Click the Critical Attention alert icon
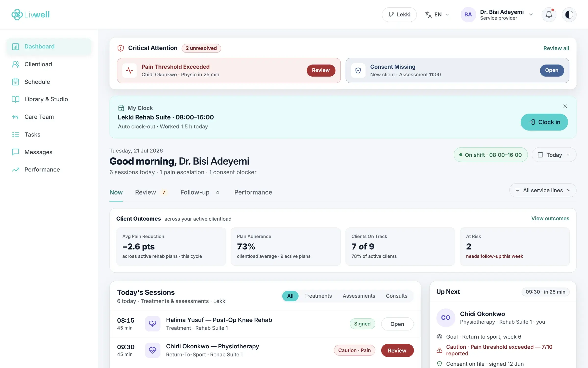This screenshot has width=588, height=368. tap(121, 48)
